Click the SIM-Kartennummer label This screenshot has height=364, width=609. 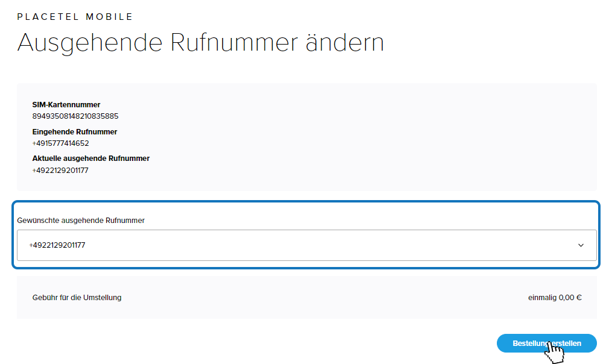66,105
